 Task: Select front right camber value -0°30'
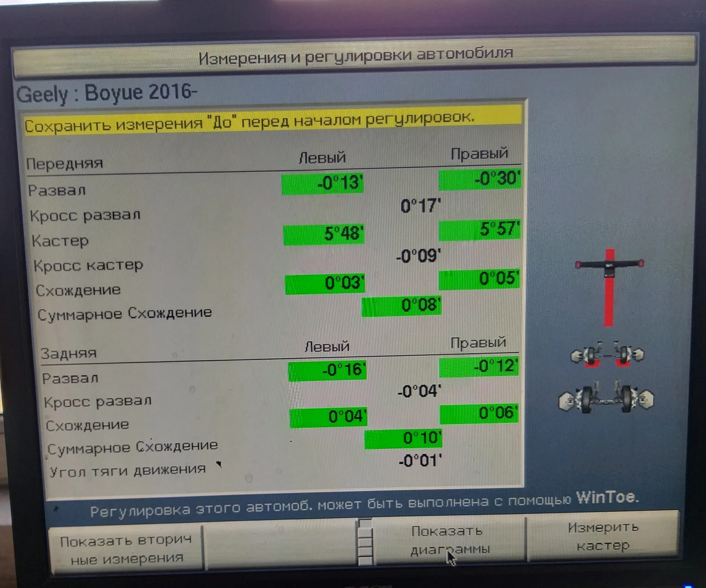click(x=480, y=179)
